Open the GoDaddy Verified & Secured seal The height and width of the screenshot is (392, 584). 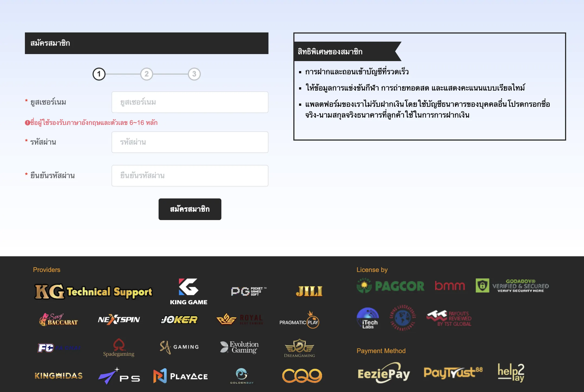pyautogui.click(x=512, y=286)
